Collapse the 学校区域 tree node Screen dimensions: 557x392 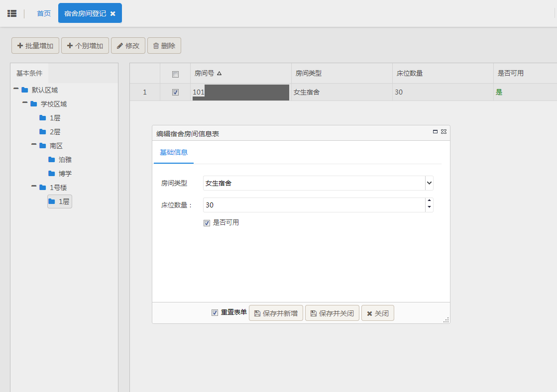tap(25, 102)
